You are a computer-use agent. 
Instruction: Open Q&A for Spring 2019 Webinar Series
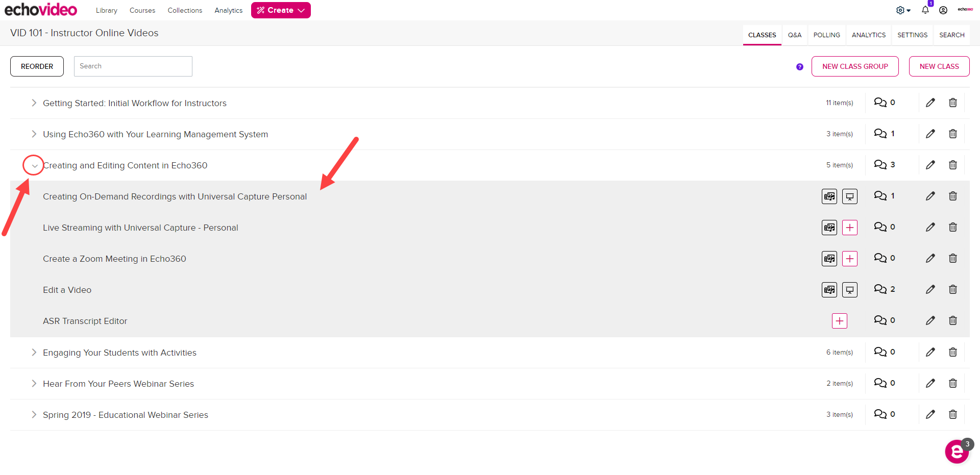coord(885,414)
